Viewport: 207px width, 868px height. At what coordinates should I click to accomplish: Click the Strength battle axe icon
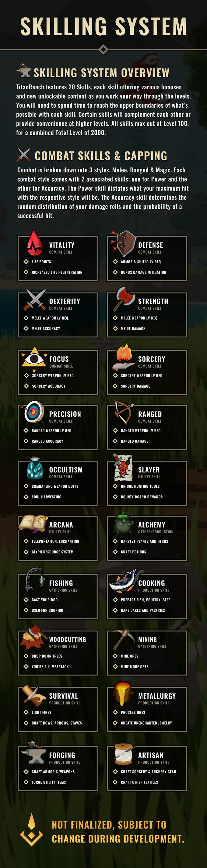click(x=123, y=299)
